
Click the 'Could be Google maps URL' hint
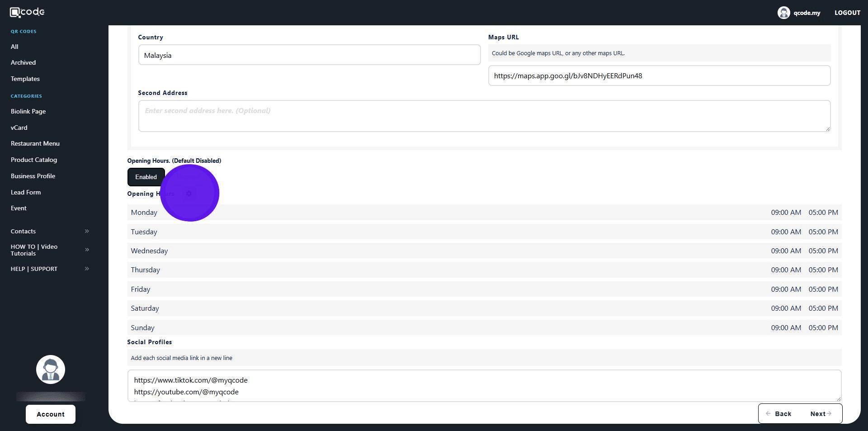(558, 53)
